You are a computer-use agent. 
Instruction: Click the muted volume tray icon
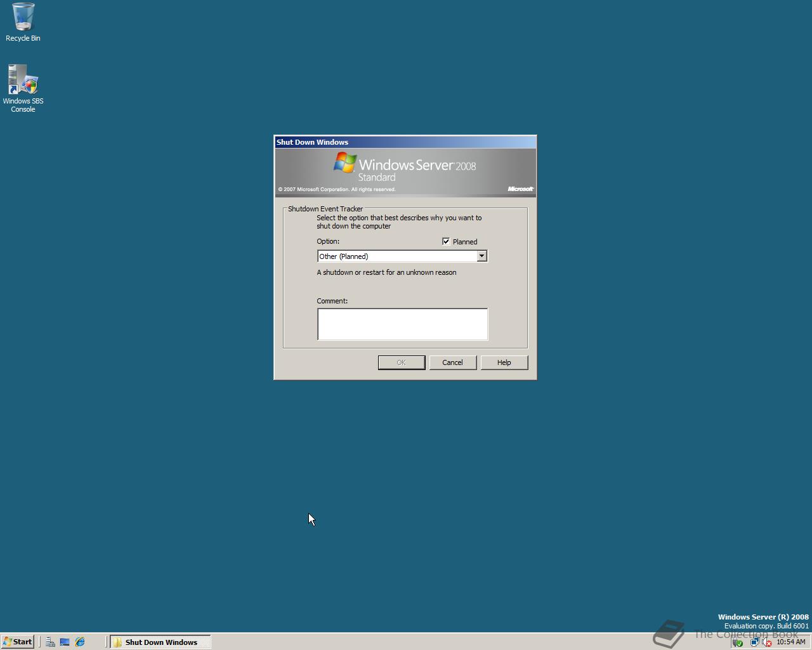[766, 642]
